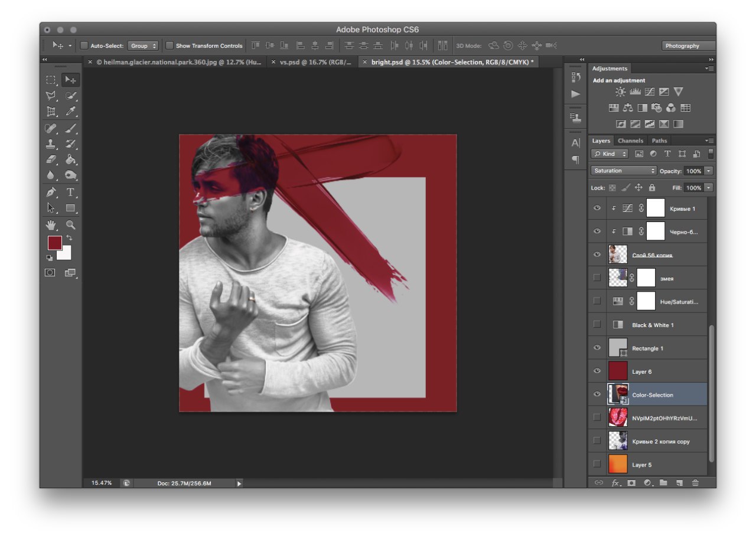Open the Fill slider dropdown arrow
756x542 pixels.
[708, 188]
